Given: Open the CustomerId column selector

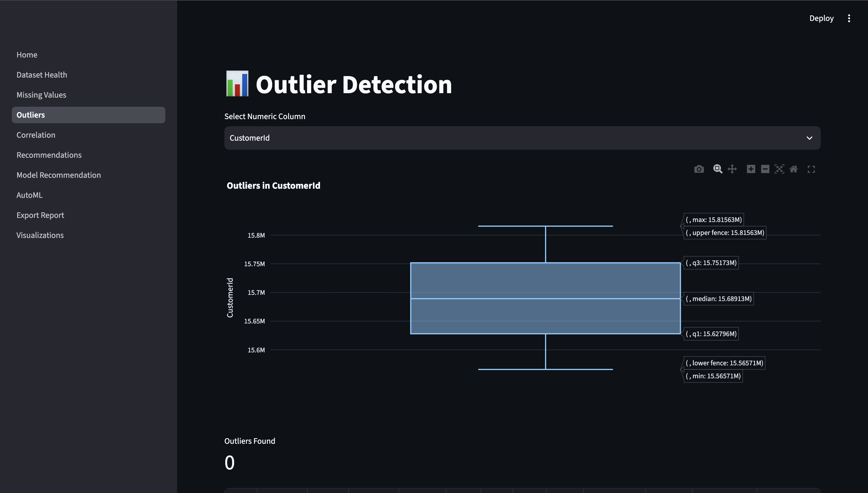Looking at the screenshot, I should pyautogui.click(x=522, y=138).
